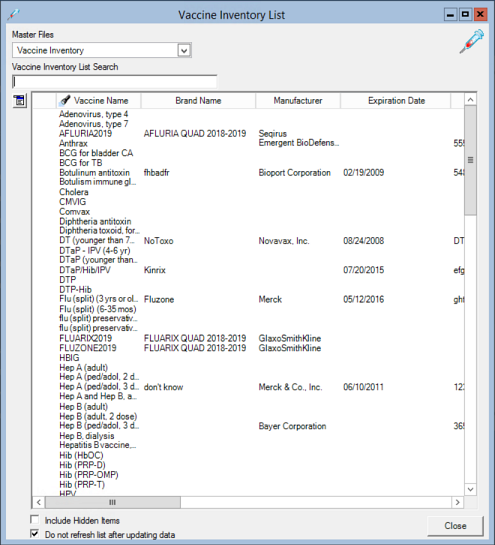Click the vertical scrollbar thumb

(470, 161)
